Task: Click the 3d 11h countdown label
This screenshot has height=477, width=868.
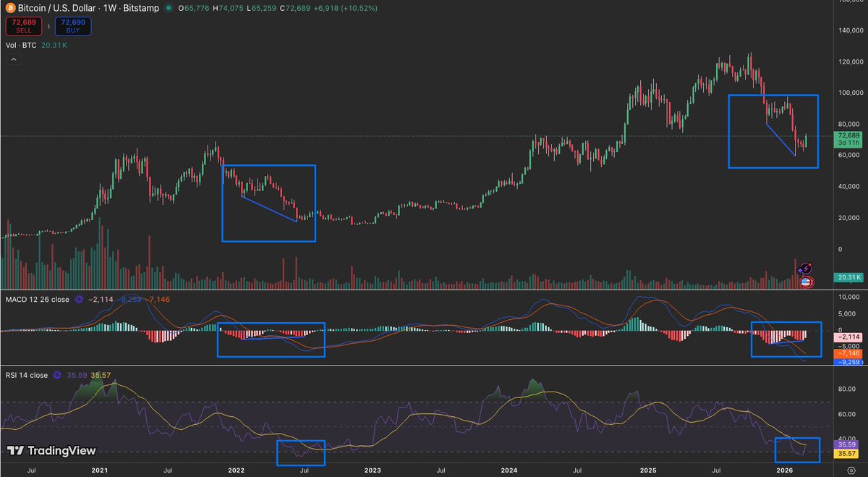Action: [848, 143]
